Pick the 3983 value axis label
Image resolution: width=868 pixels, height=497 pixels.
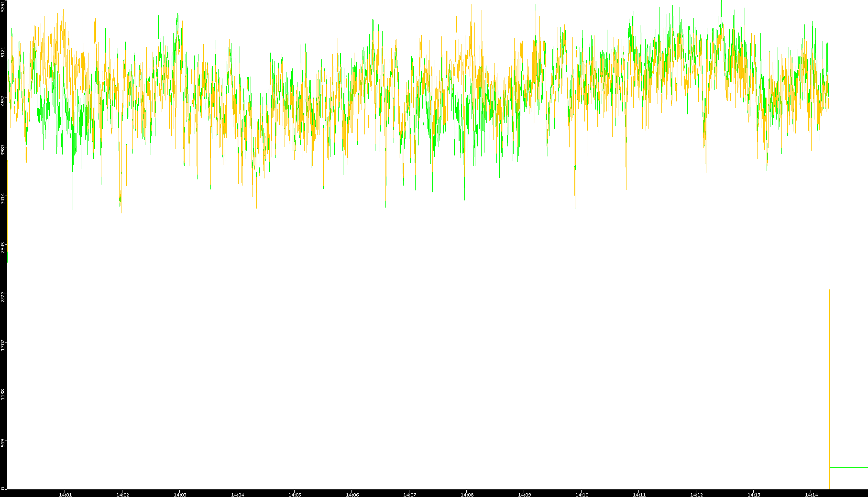3,150
